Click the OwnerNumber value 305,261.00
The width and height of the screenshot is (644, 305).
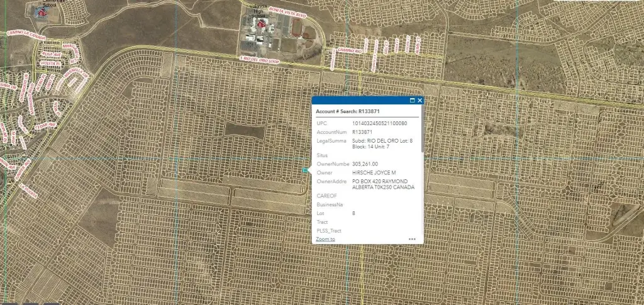(x=368, y=163)
